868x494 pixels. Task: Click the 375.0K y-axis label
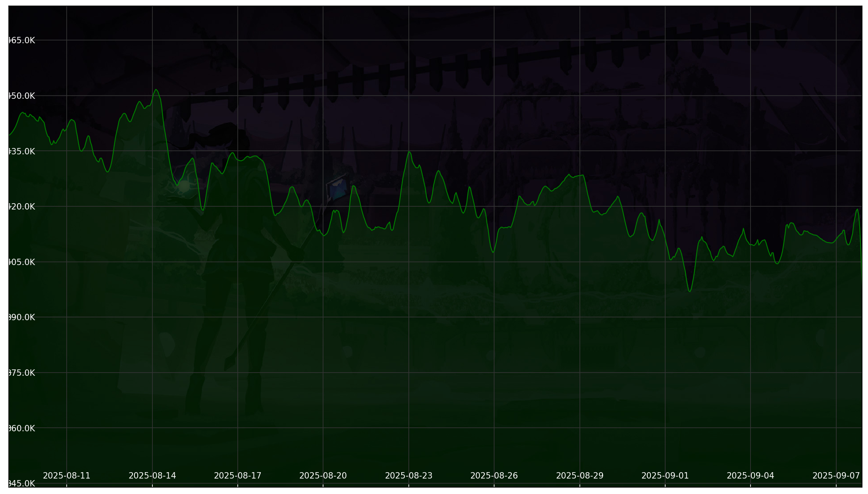pos(22,373)
